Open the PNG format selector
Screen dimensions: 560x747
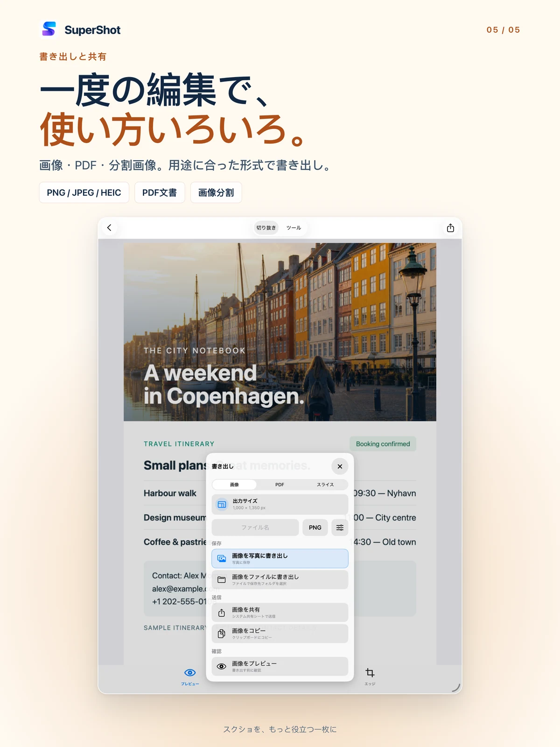[315, 528]
